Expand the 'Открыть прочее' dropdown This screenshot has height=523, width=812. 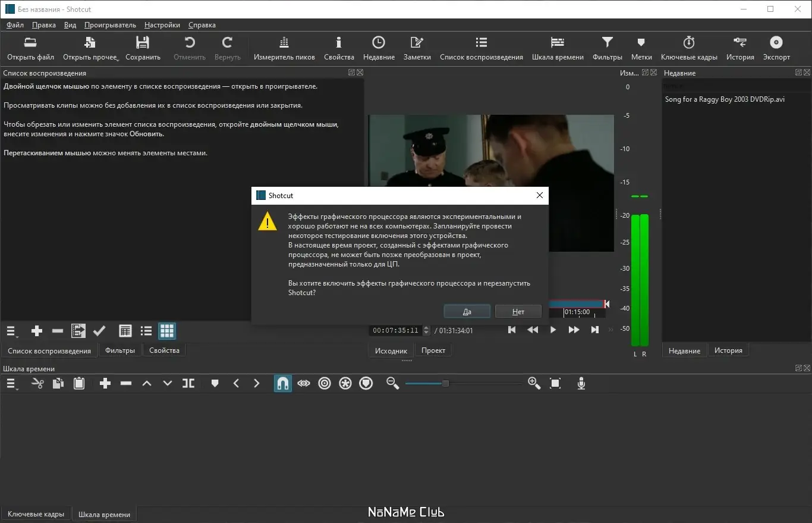(x=117, y=59)
